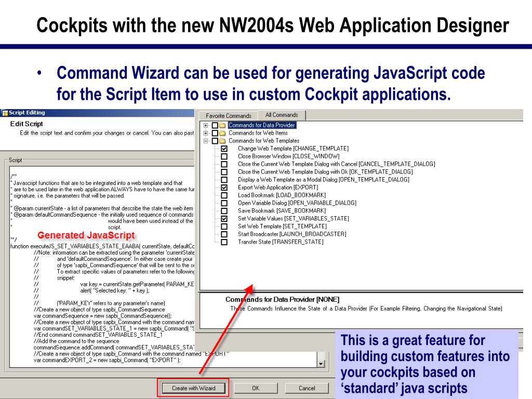Image resolution: width=532 pixels, height=399 pixels.
Task: Select the Commands for Web Templates label
Action: click(x=264, y=141)
